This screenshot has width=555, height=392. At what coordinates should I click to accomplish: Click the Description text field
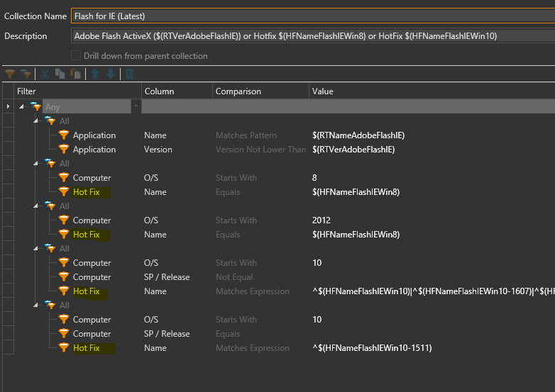coord(312,36)
